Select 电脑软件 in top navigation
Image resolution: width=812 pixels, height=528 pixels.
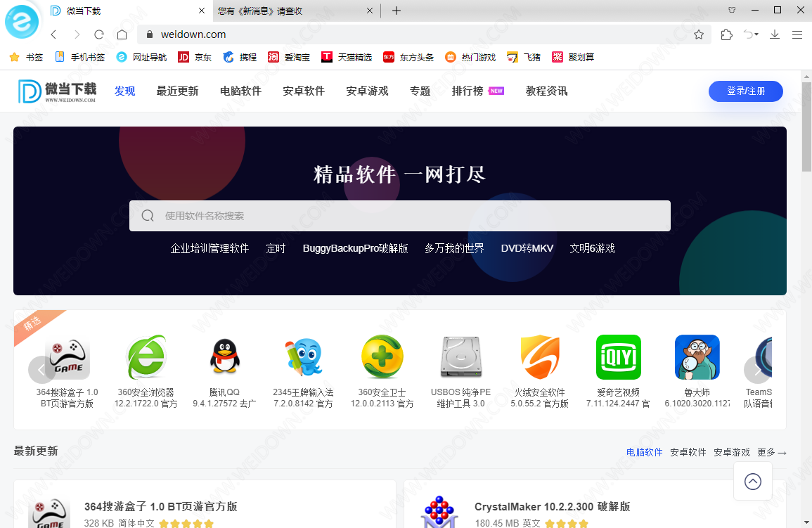(x=241, y=91)
